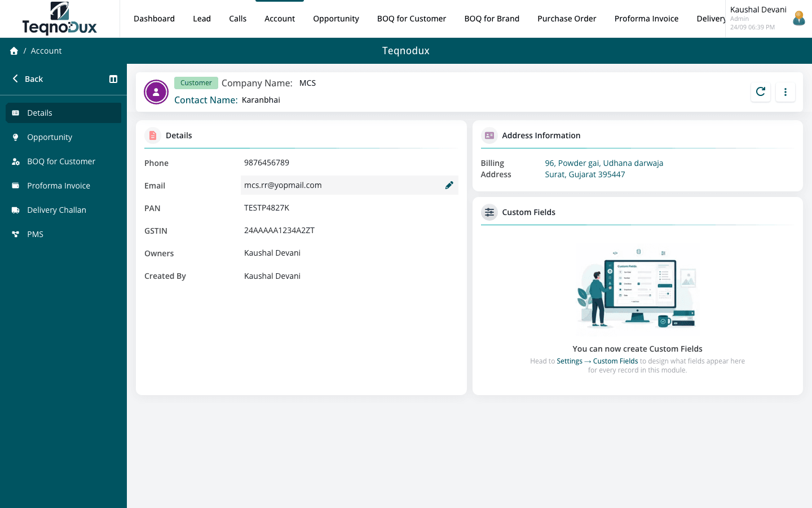The image size is (812, 508).
Task: Click the Custom Fields sliders icon
Action: pyautogui.click(x=489, y=212)
